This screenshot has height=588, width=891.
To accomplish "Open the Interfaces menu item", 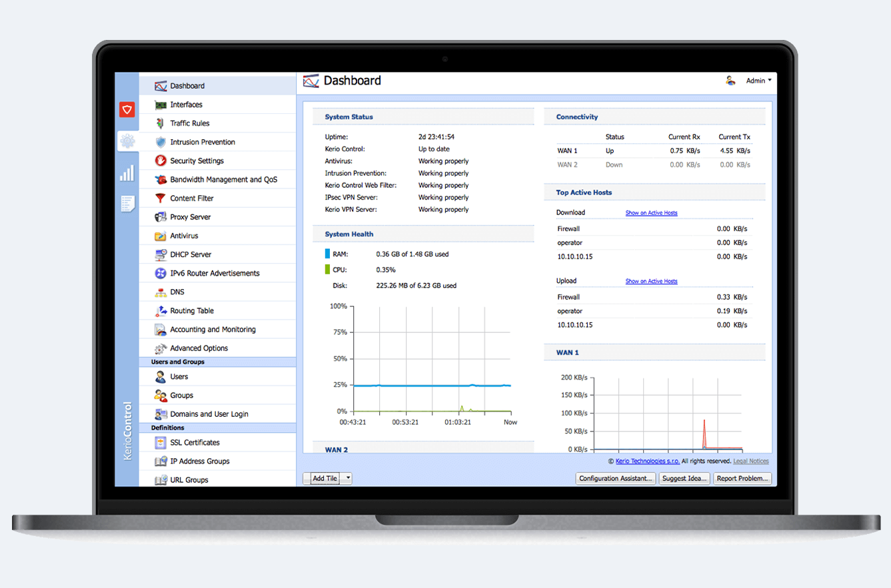I will [217, 105].
